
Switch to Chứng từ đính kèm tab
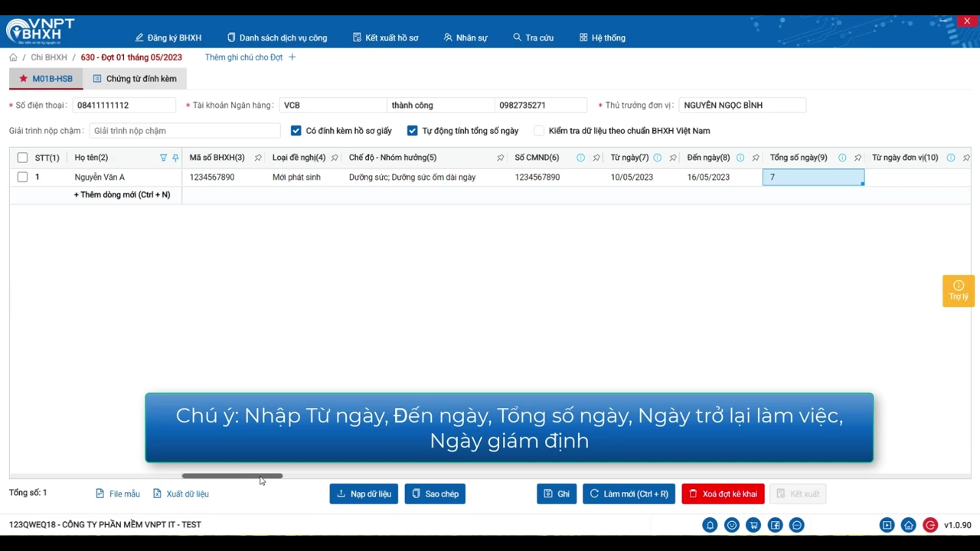tap(135, 79)
